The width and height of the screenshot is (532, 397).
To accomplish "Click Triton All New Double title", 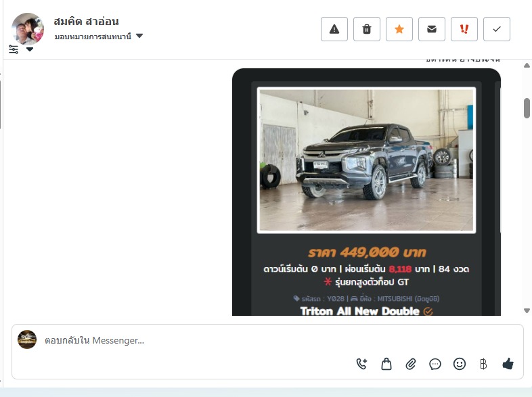I will pyautogui.click(x=360, y=311).
